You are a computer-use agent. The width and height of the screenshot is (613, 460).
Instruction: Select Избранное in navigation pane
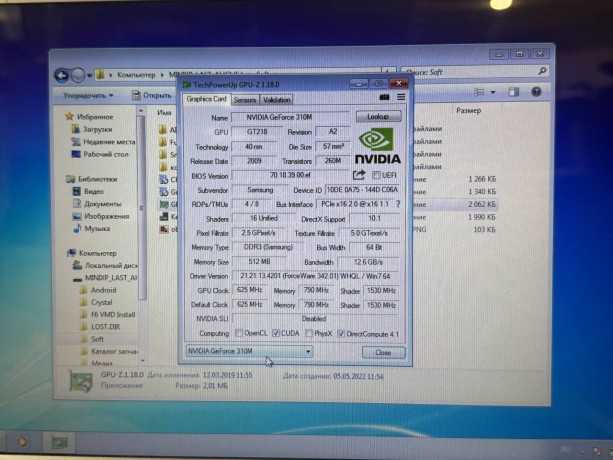(x=90, y=116)
